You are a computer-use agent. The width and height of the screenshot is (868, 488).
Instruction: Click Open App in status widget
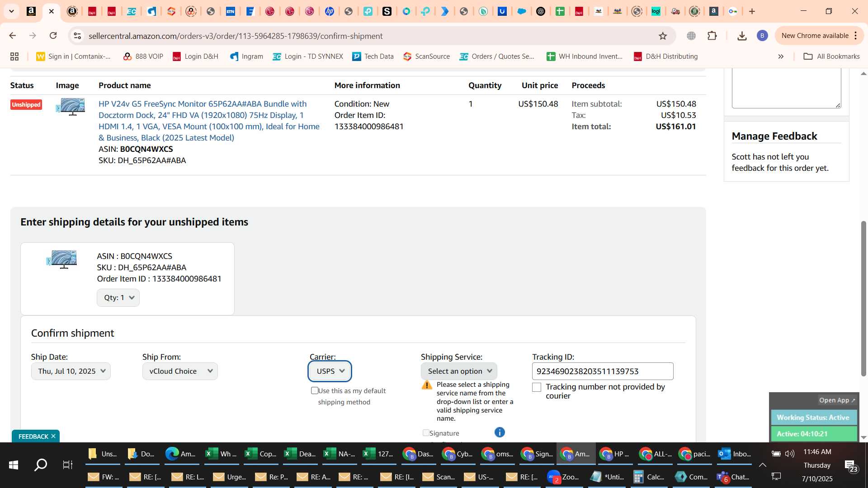click(837, 400)
